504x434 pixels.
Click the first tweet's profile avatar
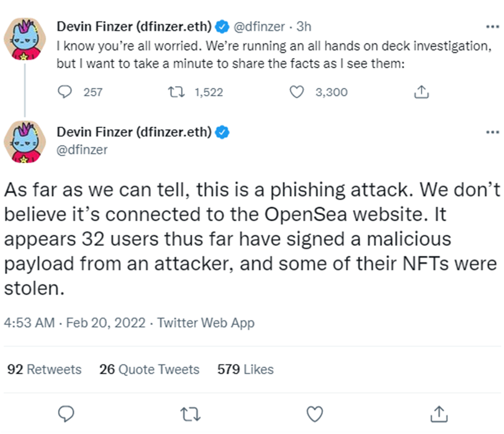point(25,39)
